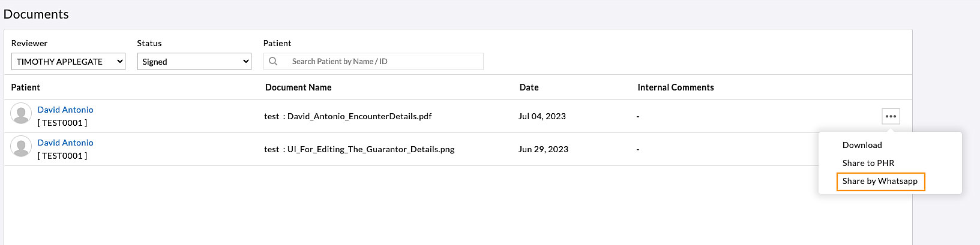The width and height of the screenshot is (980, 245).
Task: Click the Internal Comments column header
Action: [675, 87]
